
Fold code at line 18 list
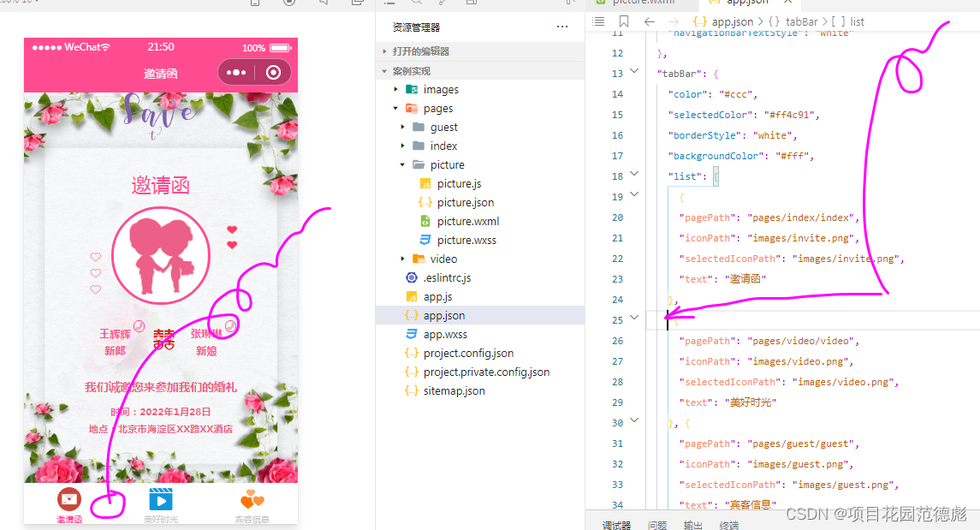tap(634, 174)
